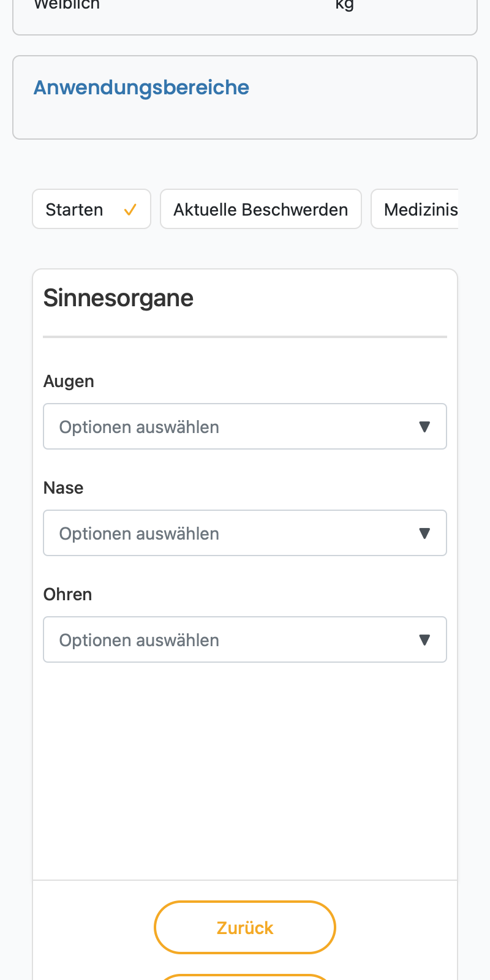Open the Nase options dropdown field

pyautogui.click(x=245, y=533)
